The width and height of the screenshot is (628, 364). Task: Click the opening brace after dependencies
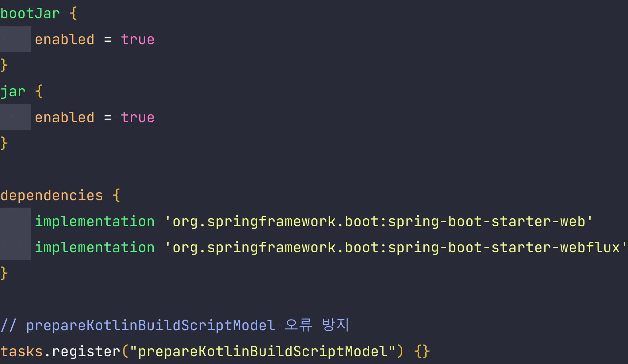point(116,196)
